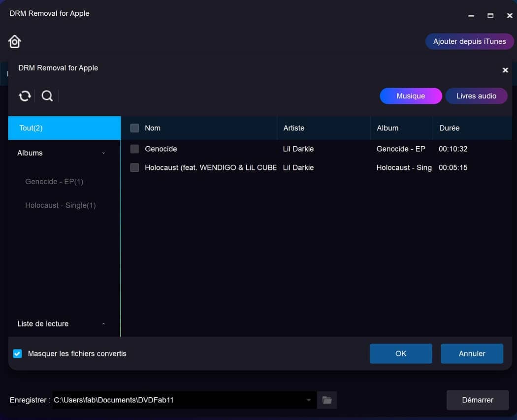Start conversion with Démarrer

pos(478,400)
